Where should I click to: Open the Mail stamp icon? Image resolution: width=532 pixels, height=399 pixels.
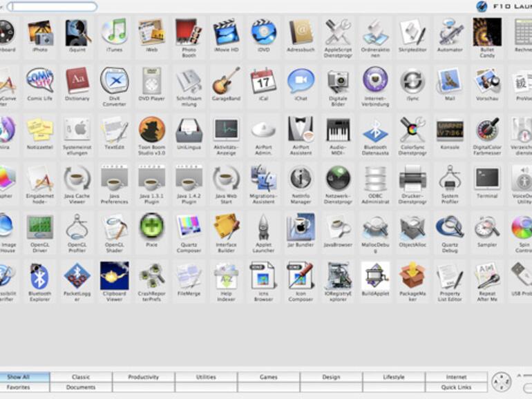tap(450, 81)
